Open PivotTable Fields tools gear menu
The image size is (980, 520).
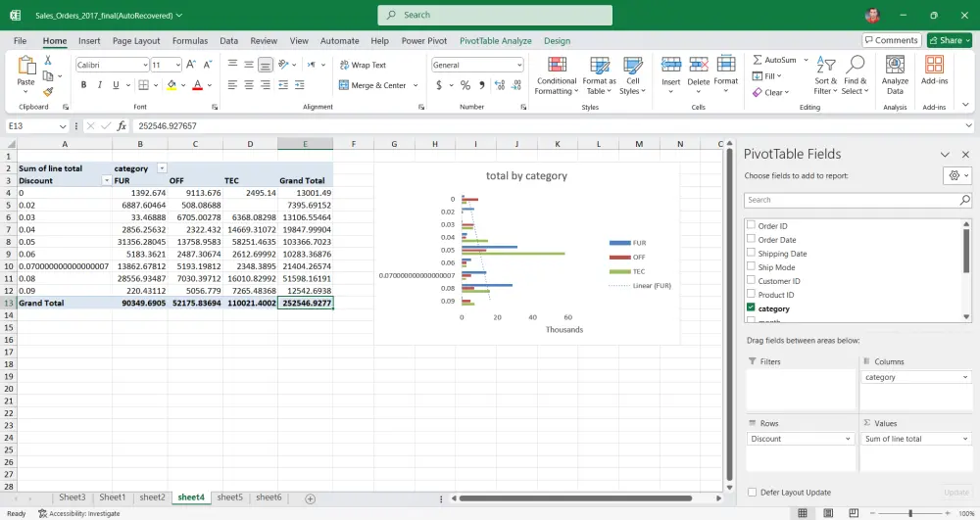click(957, 175)
